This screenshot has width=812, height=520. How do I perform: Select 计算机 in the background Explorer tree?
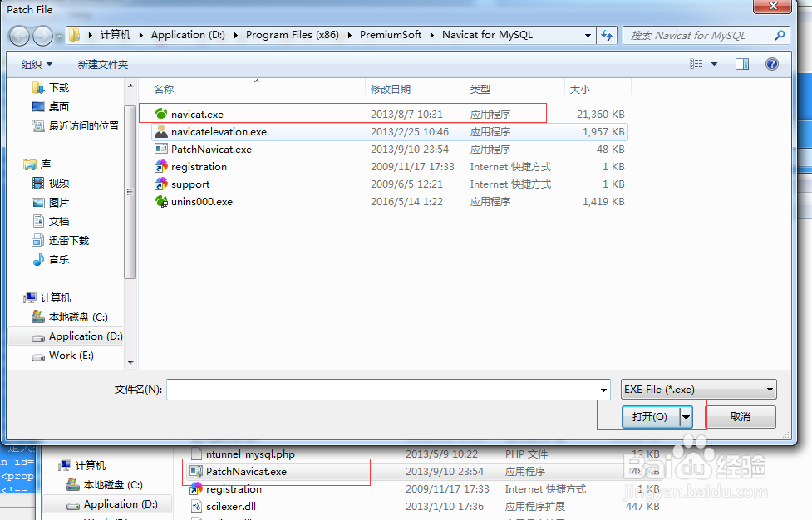(x=90, y=466)
